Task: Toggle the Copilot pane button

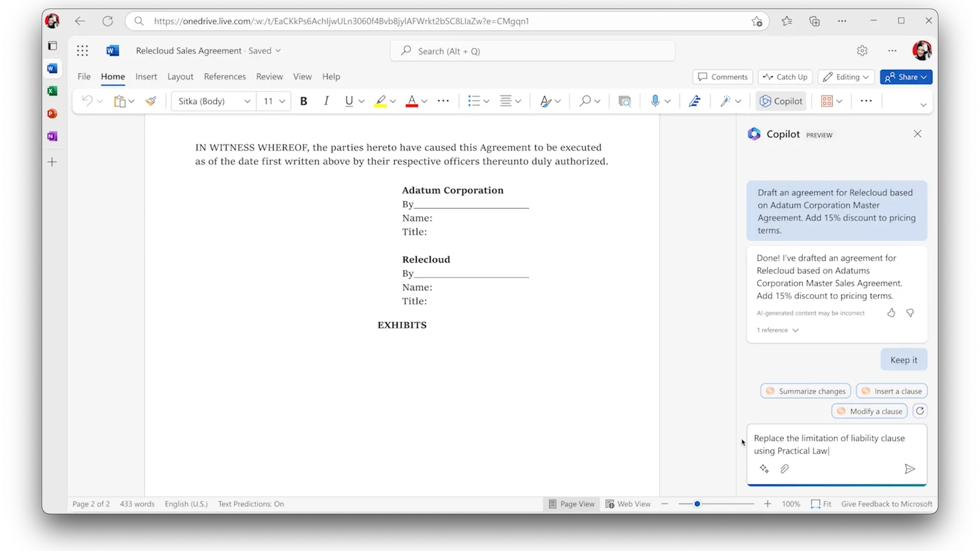Action: pos(781,101)
